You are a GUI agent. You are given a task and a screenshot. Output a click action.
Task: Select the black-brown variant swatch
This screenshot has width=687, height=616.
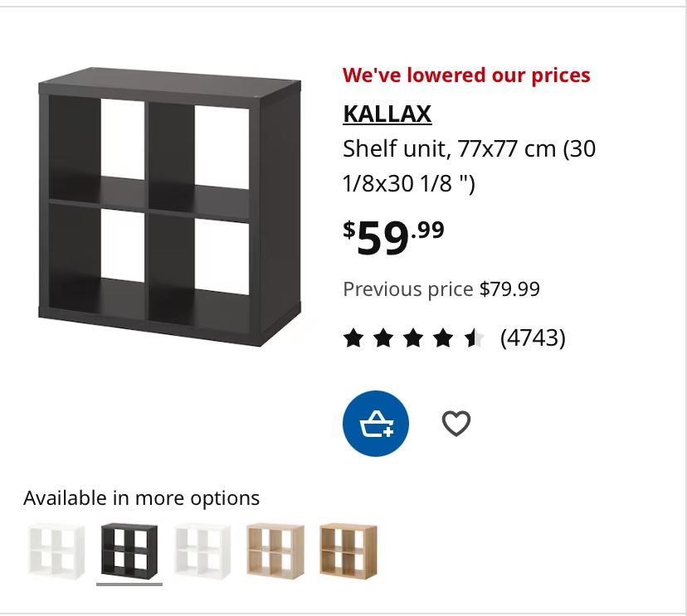pyautogui.click(x=129, y=551)
